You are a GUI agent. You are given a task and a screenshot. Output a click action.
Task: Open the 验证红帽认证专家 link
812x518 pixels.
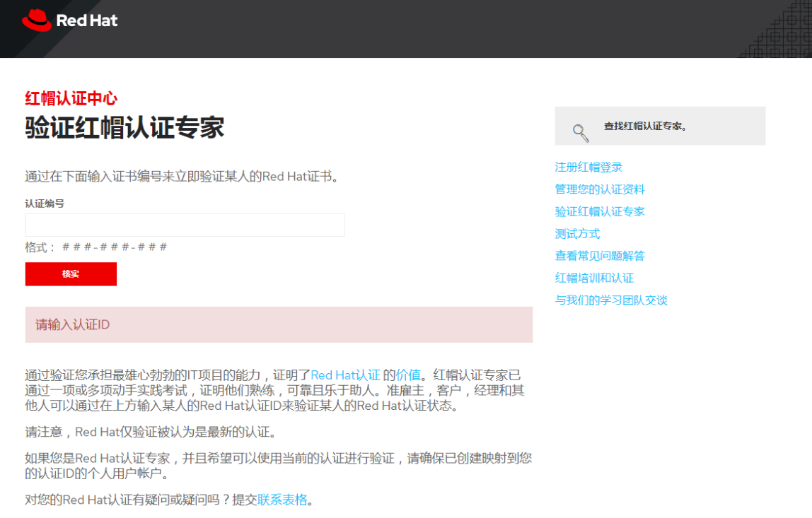click(x=601, y=211)
